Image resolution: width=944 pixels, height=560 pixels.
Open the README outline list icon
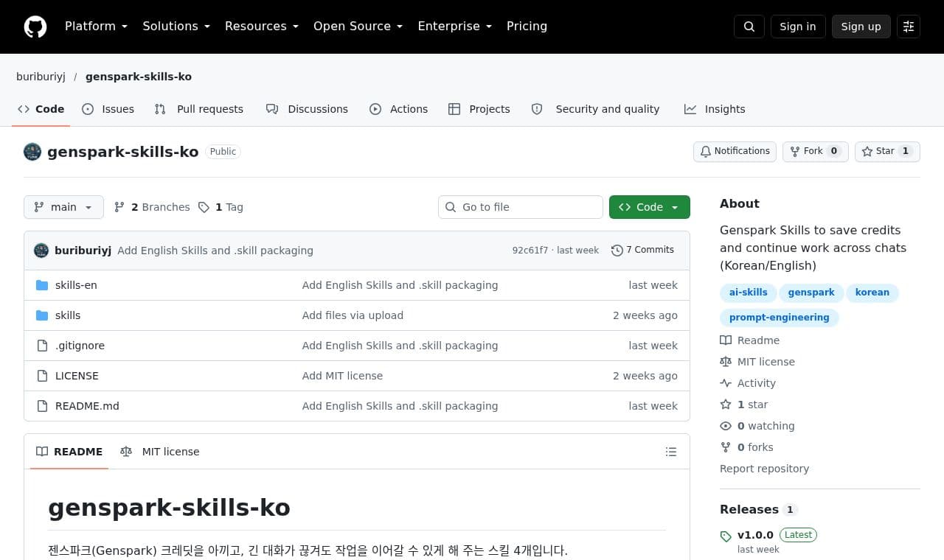[x=671, y=452]
